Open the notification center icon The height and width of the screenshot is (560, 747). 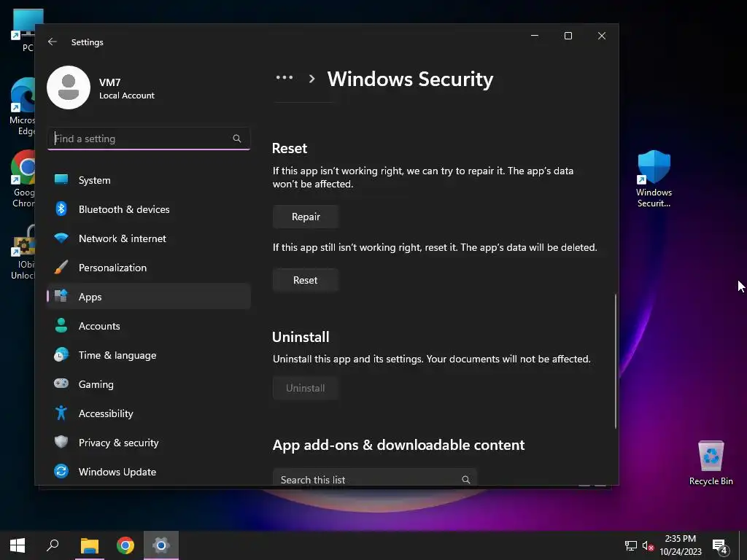pyautogui.click(x=720, y=546)
